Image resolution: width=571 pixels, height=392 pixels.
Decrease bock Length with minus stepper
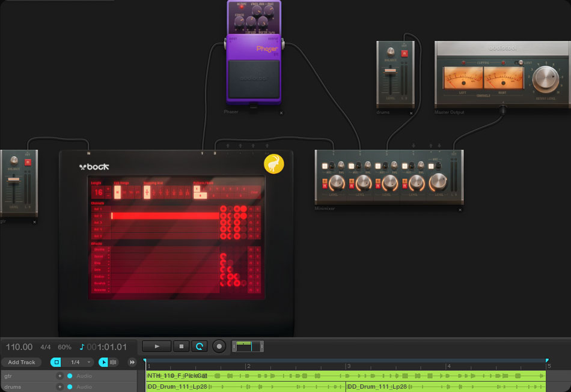108,195
